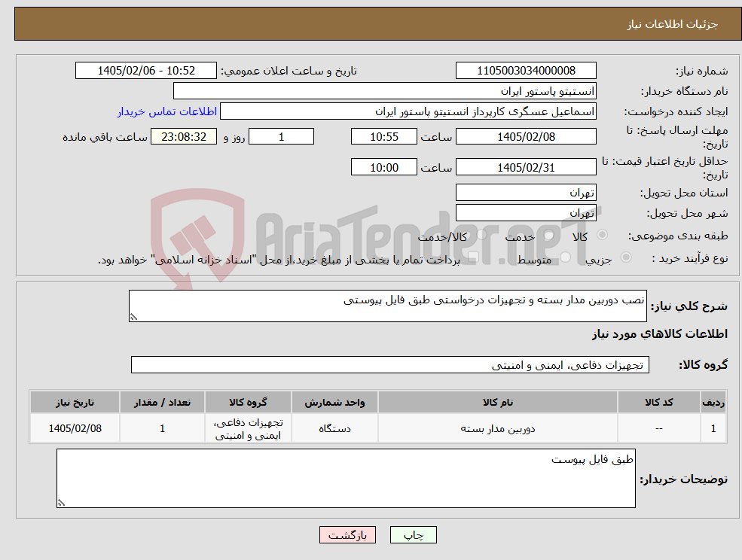Screen dimensions: 742x560
Task: Click the ردیف column header
Action: [713, 403]
